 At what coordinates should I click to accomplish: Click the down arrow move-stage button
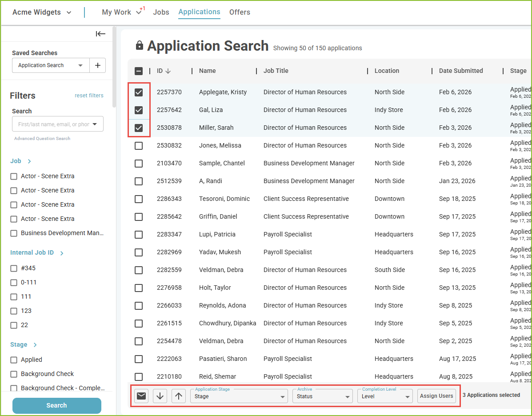coord(160,396)
